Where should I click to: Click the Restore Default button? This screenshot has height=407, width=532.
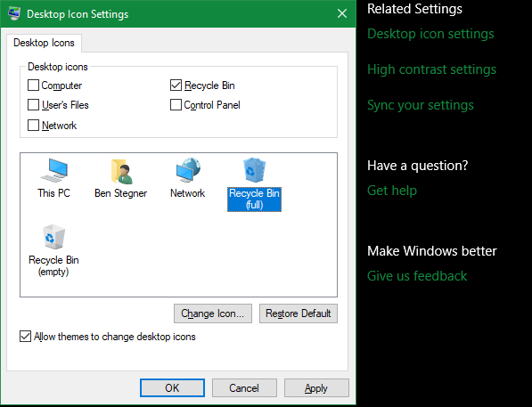coord(299,313)
